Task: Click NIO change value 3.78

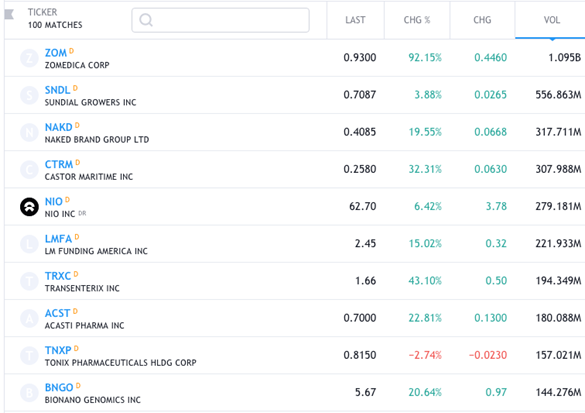Action: pyautogui.click(x=496, y=206)
